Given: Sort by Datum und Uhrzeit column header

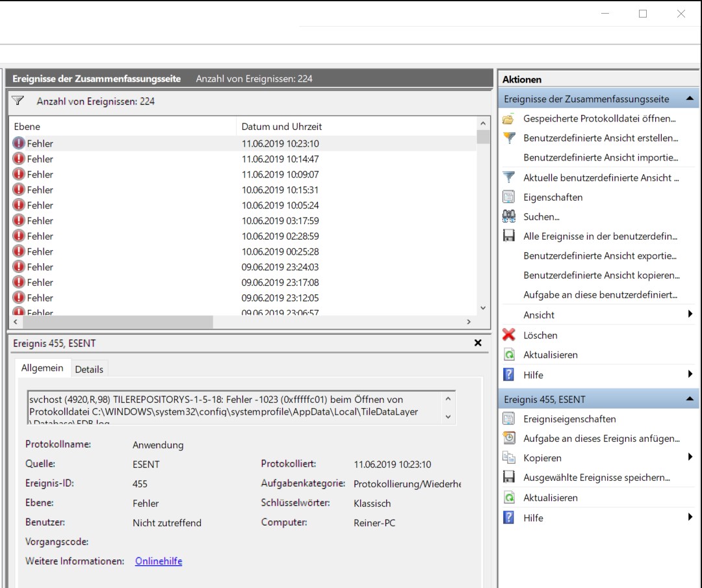Looking at the screenshot, I should tap(356, 126).
